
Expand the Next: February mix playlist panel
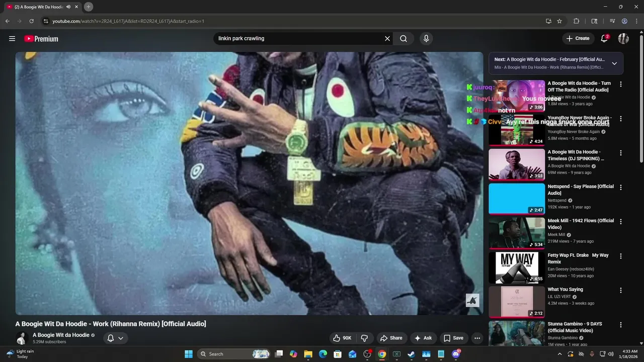click(614, 63)
